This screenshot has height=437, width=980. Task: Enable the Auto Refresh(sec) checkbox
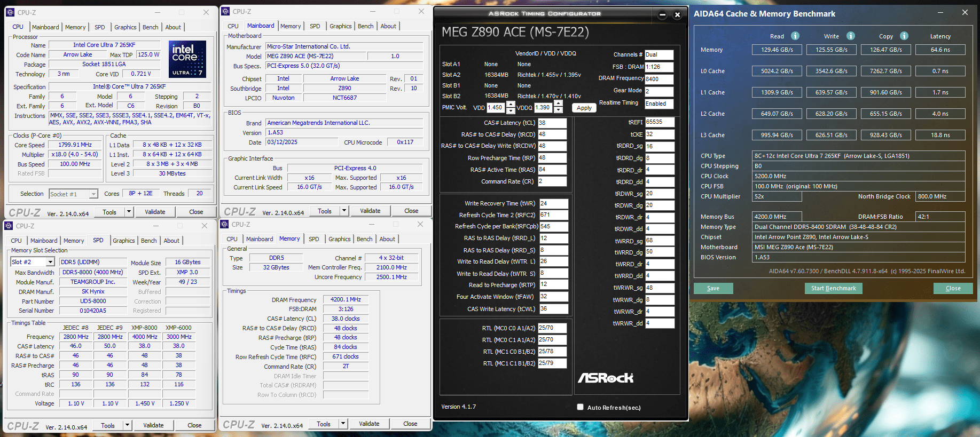(x=580, y=407)
